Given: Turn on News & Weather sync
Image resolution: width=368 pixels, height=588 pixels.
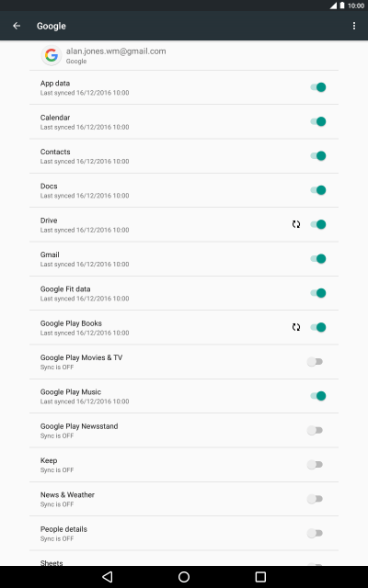Looking at the screenshot, I should click(315, 499).
